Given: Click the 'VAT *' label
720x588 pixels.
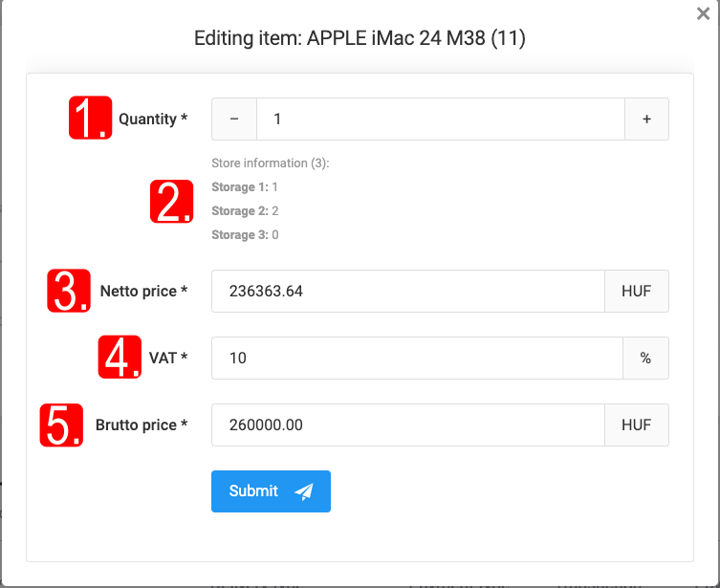Looking at the screenshot, I should click(x=168, y=358).
